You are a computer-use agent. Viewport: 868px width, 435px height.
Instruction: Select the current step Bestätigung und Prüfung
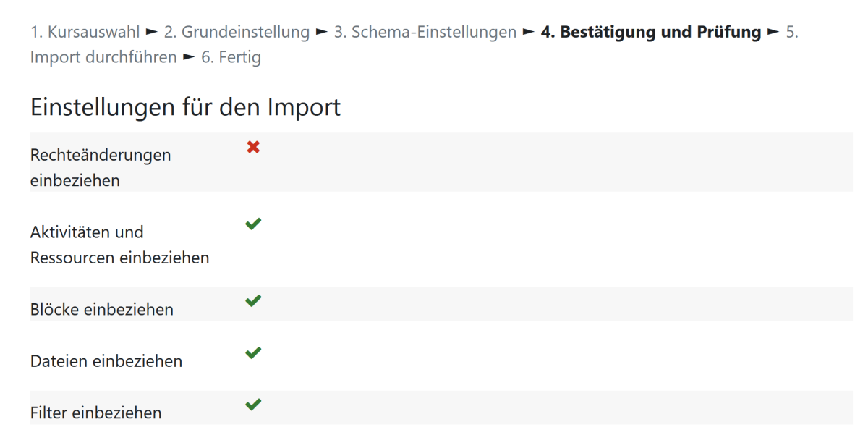pyautogui.click(x=651, y=32)
